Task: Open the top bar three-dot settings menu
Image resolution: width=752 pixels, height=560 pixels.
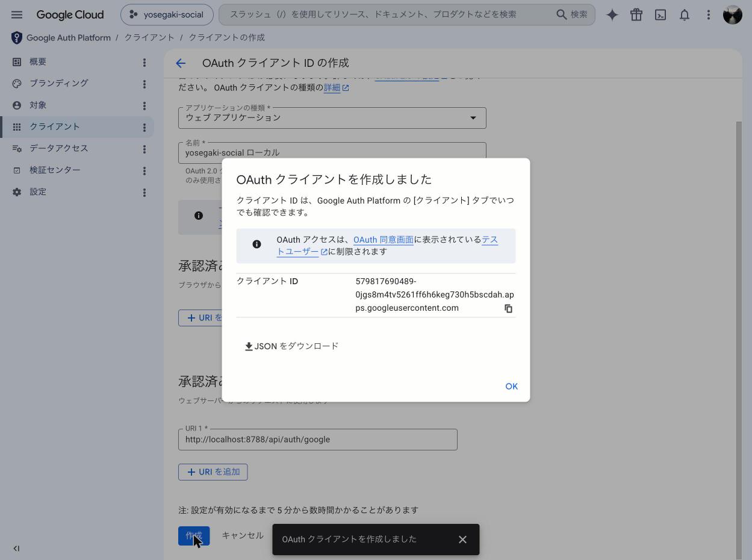Action: point(709,15)
